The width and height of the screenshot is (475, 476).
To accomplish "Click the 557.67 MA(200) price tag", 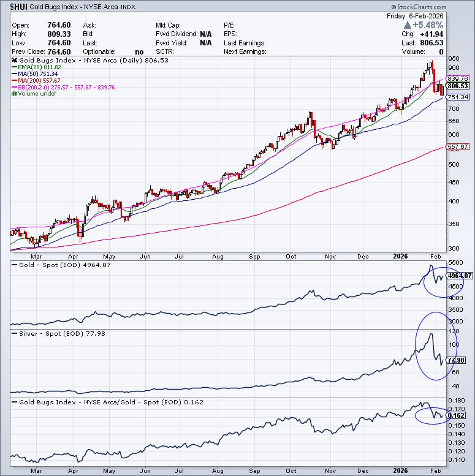I will pyautogui.click(x=458, y=147).
